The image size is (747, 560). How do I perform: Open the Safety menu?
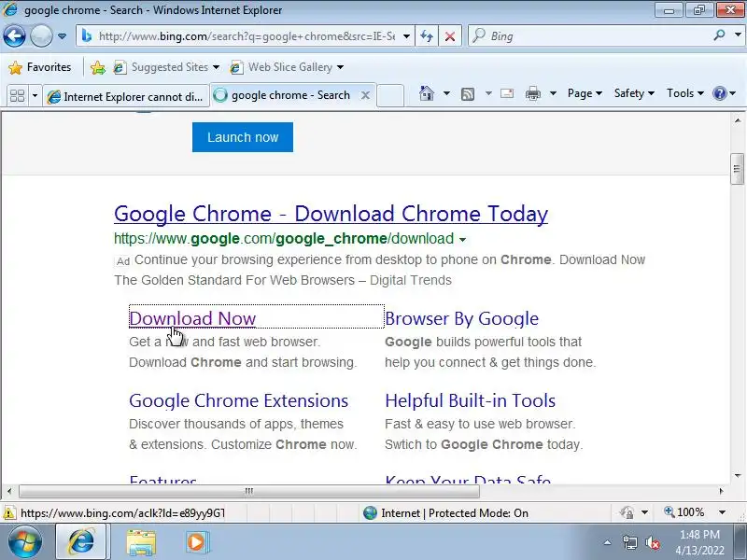634,93
